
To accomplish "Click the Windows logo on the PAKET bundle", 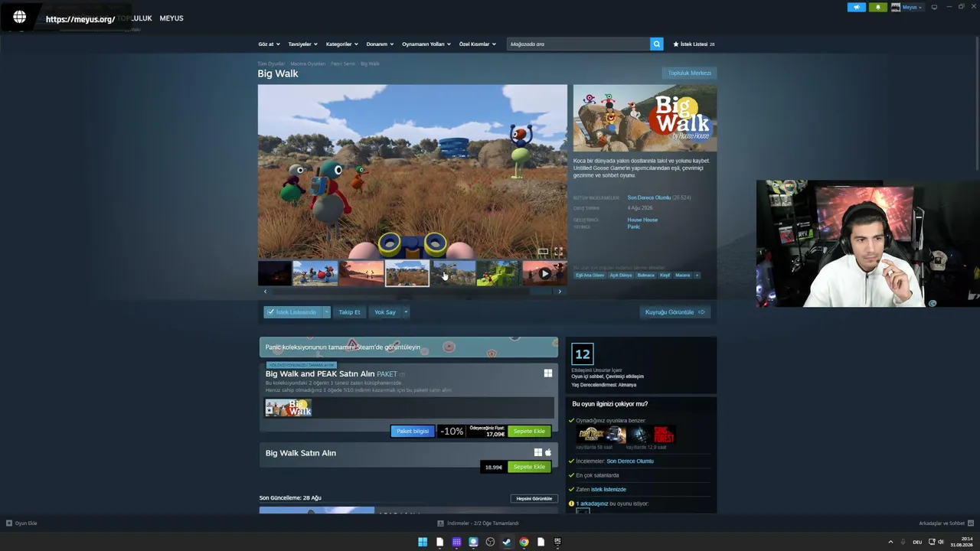I will pyautogui.click(x=548, y=373).
